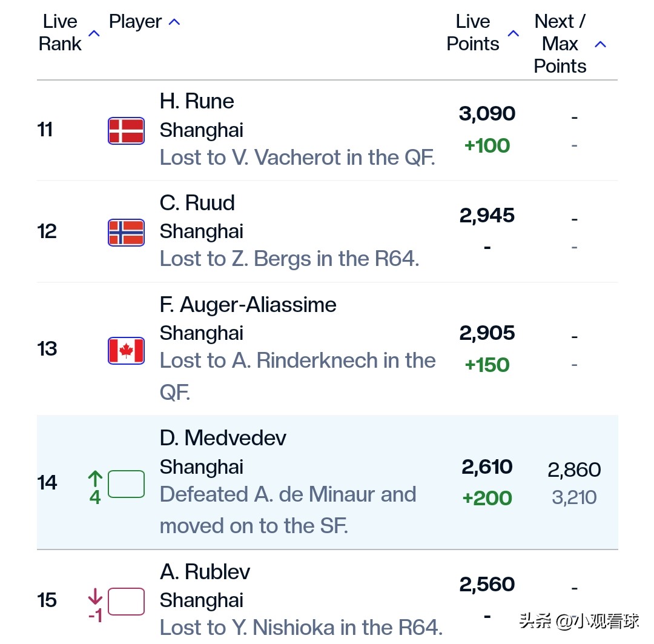Viewport: 654px width, 644px height.
Task: Click the Denmark flag beside H. Rune
Action: point(126,131)
